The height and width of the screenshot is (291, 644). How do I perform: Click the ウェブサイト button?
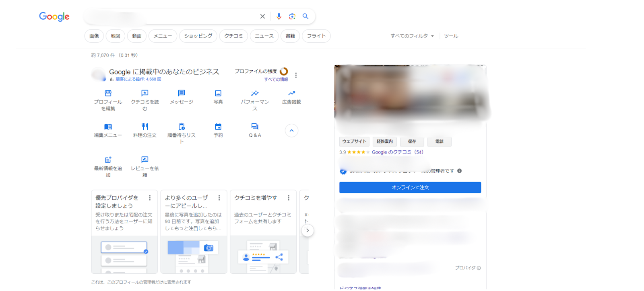(x=354, y=141)
